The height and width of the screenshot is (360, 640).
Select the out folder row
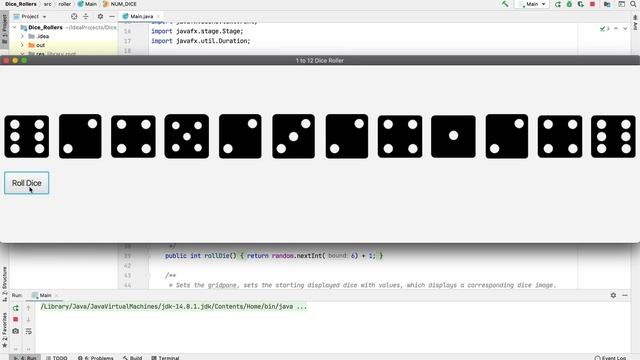[x=63, y=45]
